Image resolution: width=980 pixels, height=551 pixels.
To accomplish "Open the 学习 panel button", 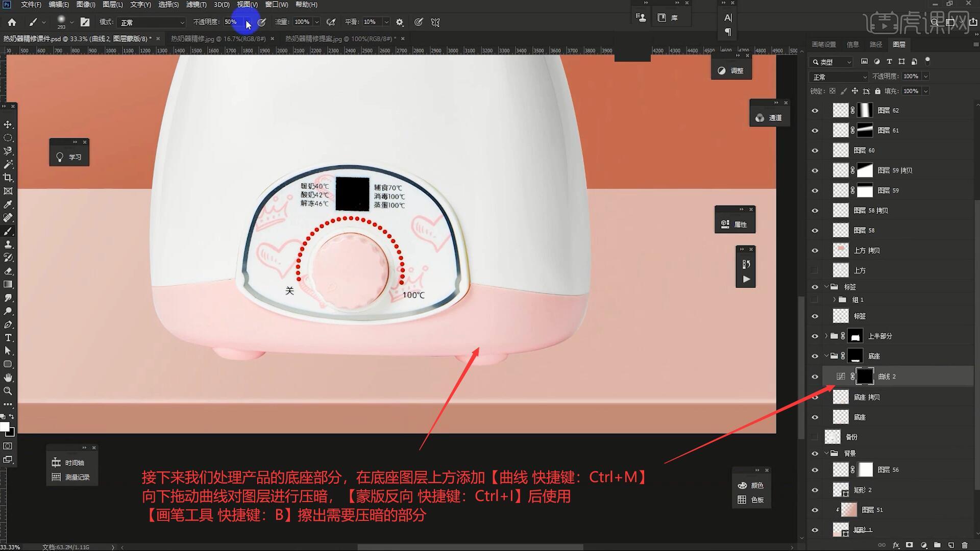I will click(69, 157).
